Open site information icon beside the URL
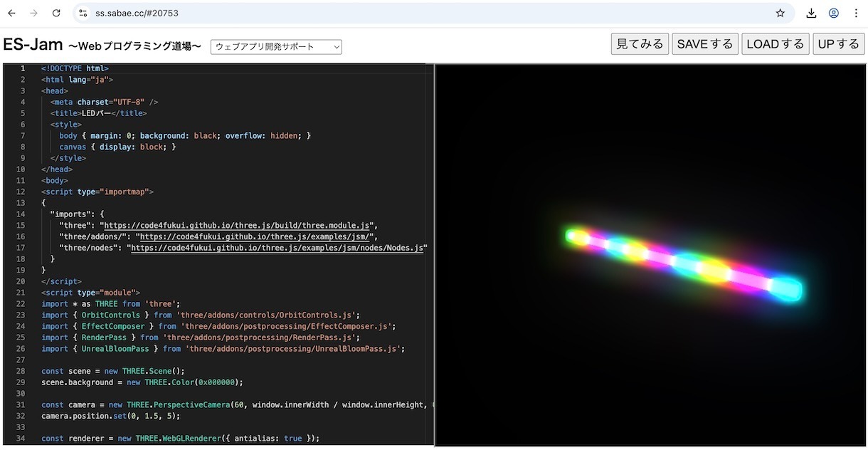The image size is (868, 450). click(x=83, y=13)
